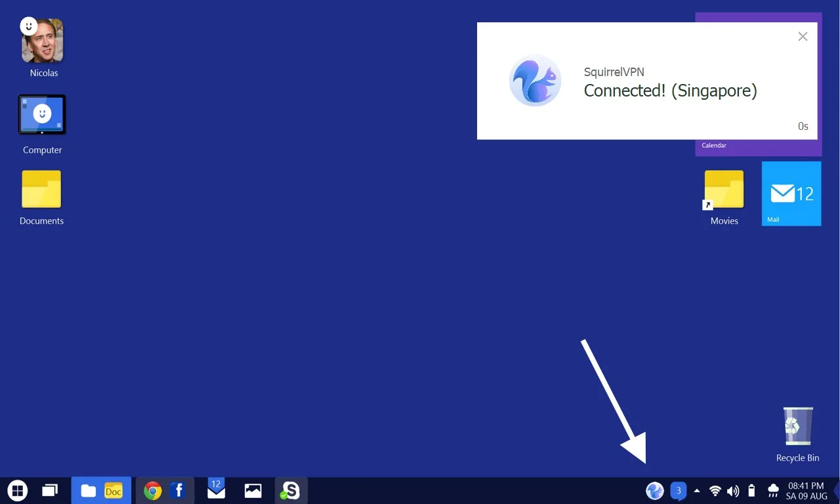The height and width of the screenshot is (504, 840).
Task: Open the yellow Doc folder in taskbar
Action: tap(114, 490)
